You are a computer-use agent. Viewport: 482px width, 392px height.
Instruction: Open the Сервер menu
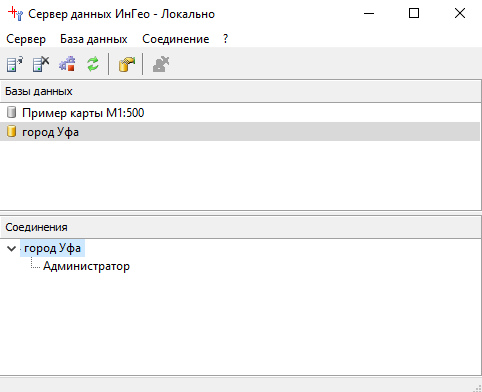tap(26, 39)
